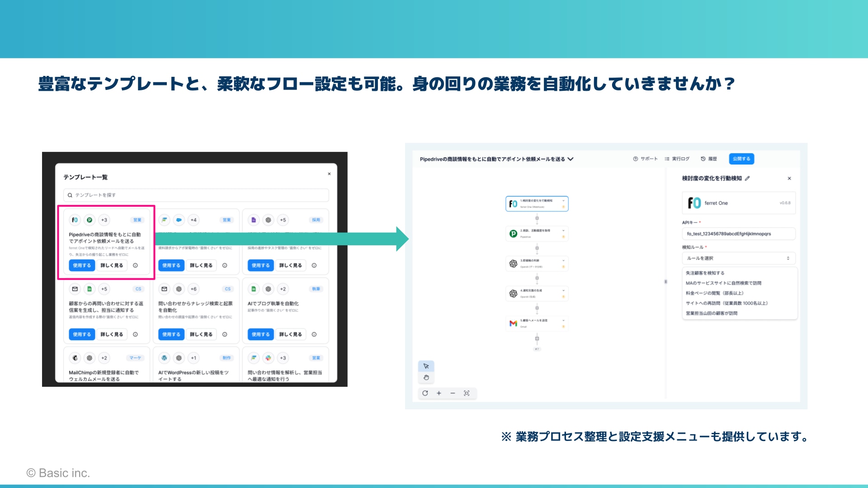The width and height of the screenshot is (868, 488).
Task: Click the 公開する button
Action: click(x=741, y=159)
